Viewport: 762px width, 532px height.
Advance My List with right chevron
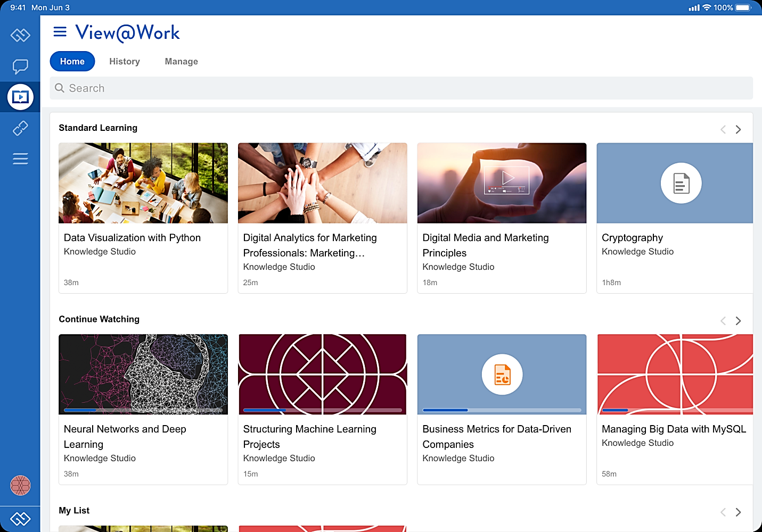tap(738, 512)
